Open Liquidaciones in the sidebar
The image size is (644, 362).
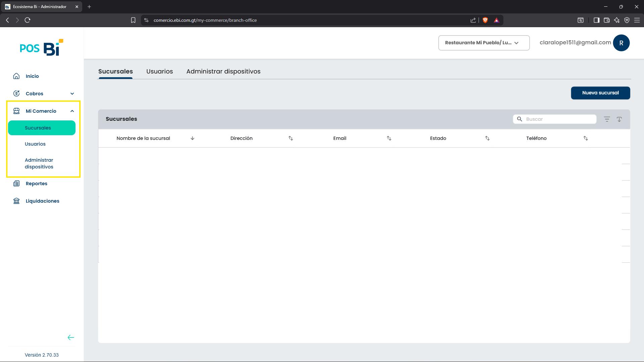click(x=42, y=201)
